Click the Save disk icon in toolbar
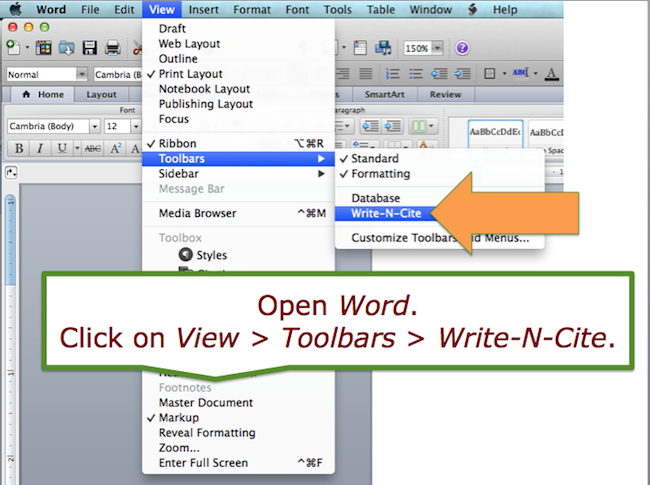This screenshot has width=650, height=485. point(90,48)
